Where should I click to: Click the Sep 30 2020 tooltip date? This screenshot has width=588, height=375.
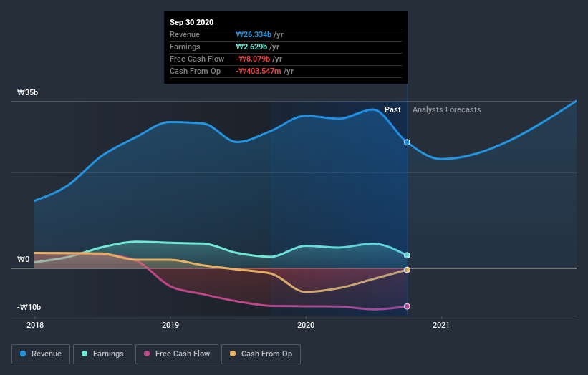click(192, 22)
